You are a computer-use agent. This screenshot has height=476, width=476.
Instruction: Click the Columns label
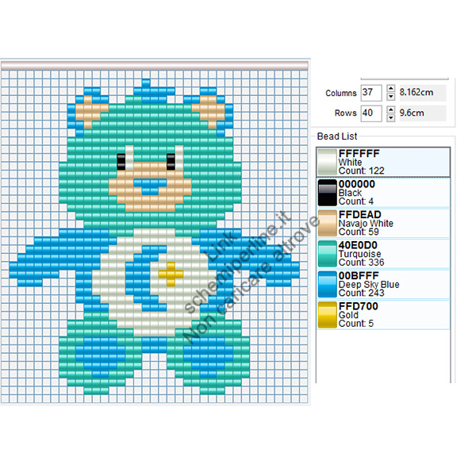[x=341, y=93]
